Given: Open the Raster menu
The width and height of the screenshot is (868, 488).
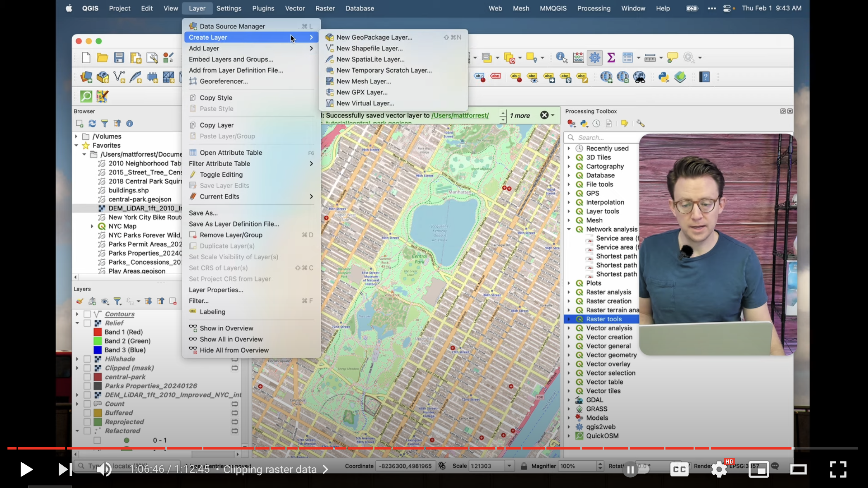Looking at the screenshot, I should (x=325, y=8).
